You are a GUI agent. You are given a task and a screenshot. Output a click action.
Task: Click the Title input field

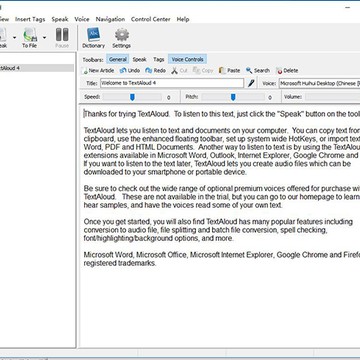tap(172, 83)
